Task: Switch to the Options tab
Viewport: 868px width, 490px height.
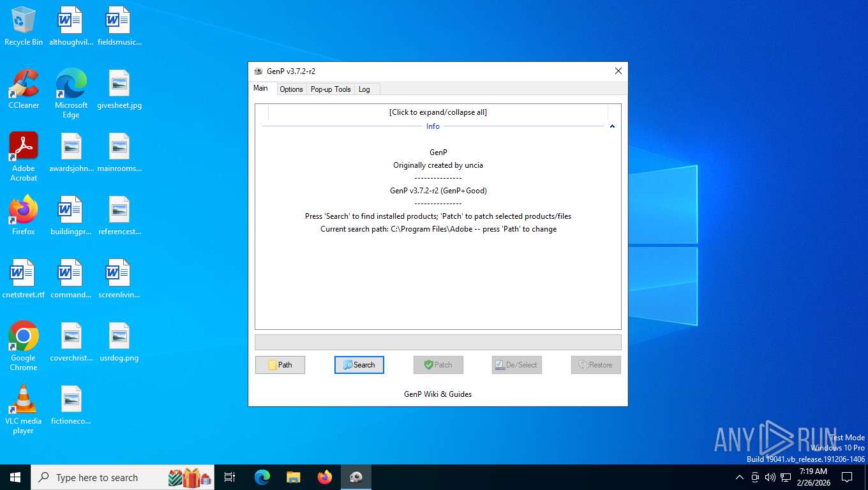Action: click(291, 89)
